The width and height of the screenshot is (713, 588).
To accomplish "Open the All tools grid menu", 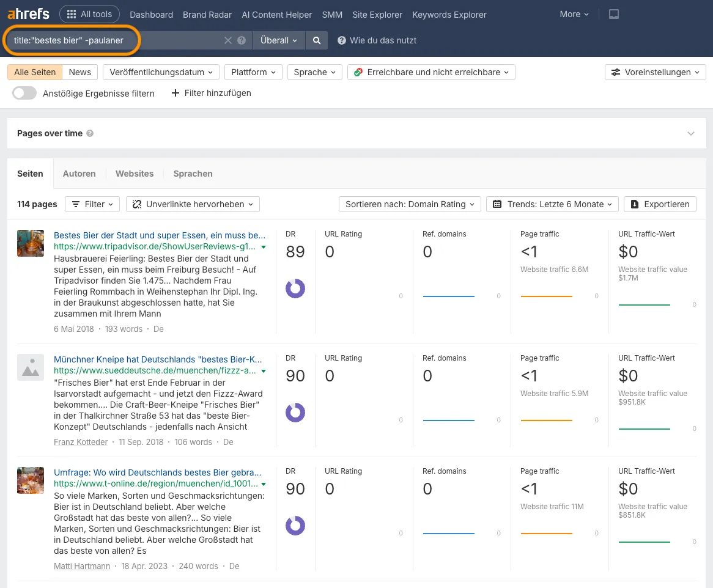I will tap(89, 14).
